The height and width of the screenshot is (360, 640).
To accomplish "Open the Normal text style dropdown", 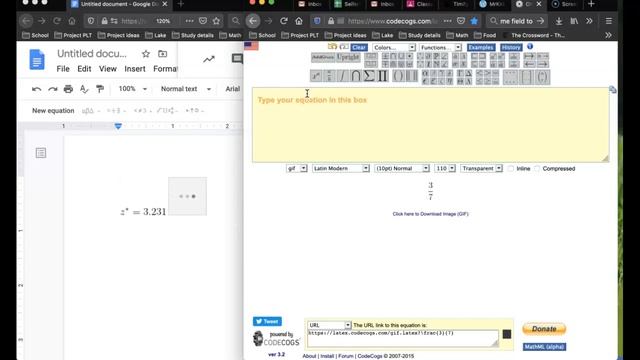I will 186,89.
